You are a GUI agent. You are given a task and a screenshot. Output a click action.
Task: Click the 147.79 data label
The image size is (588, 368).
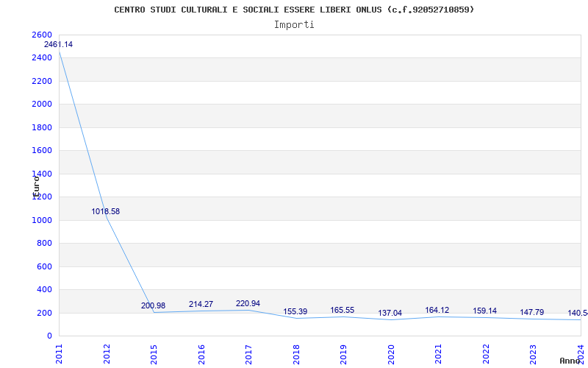coord(531,313)
